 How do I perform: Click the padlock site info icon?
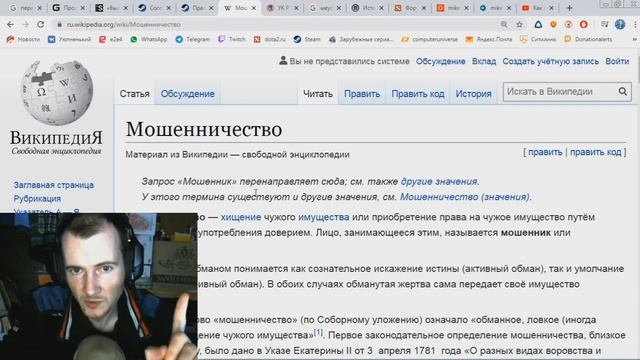[x=60, y=24]
